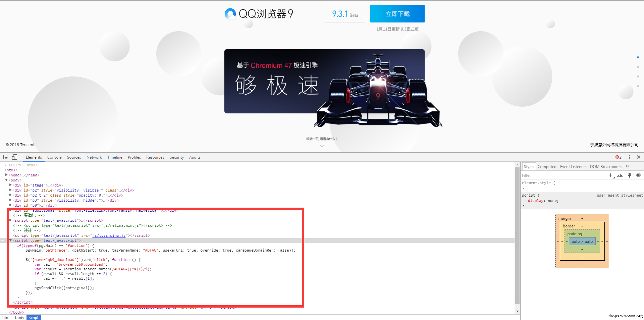Open the DevTools three-dot menu
The width and height of the screenshot is (644, 320).
click(629, 157)
